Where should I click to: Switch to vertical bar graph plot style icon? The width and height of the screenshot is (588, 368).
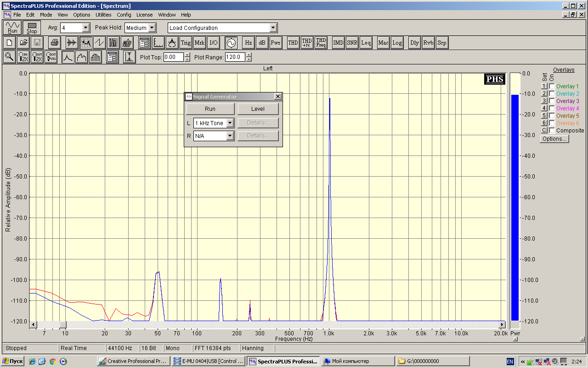(96, 57)
